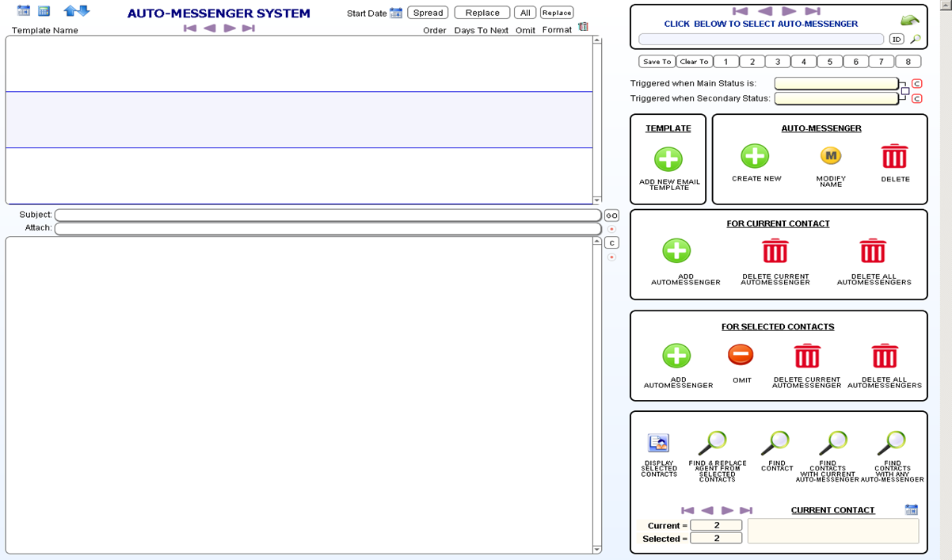Click Add New Email Template plus icon
Viewport: 952px width, 560px height.
(x=668, y=159)
